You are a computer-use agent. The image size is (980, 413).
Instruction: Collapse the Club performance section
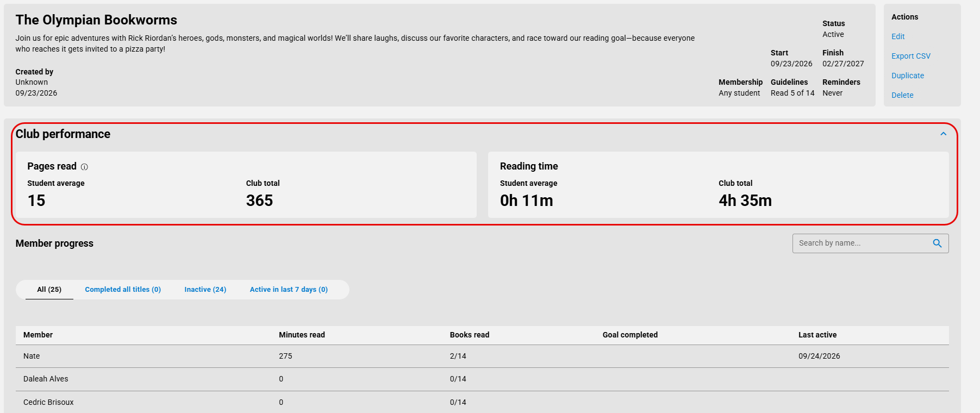943,134
